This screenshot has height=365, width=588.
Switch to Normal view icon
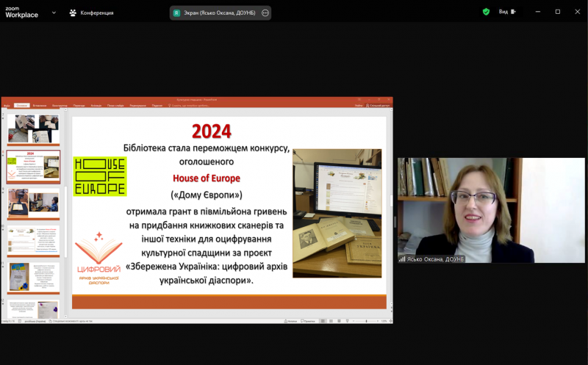point(323,321)
